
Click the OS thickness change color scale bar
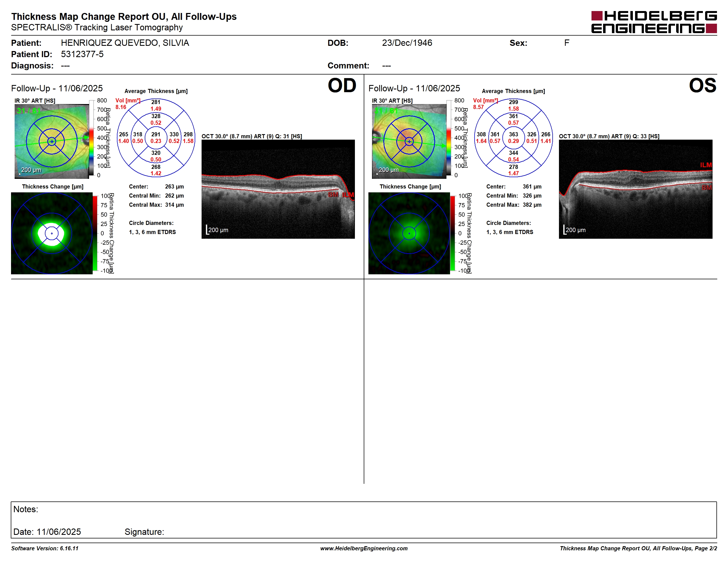click(453, 233)
